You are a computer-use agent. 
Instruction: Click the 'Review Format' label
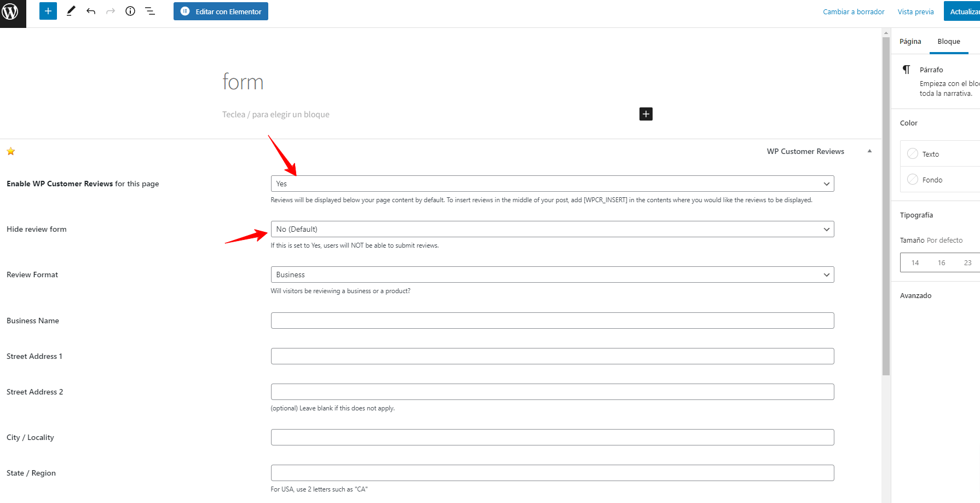point(32,275)
